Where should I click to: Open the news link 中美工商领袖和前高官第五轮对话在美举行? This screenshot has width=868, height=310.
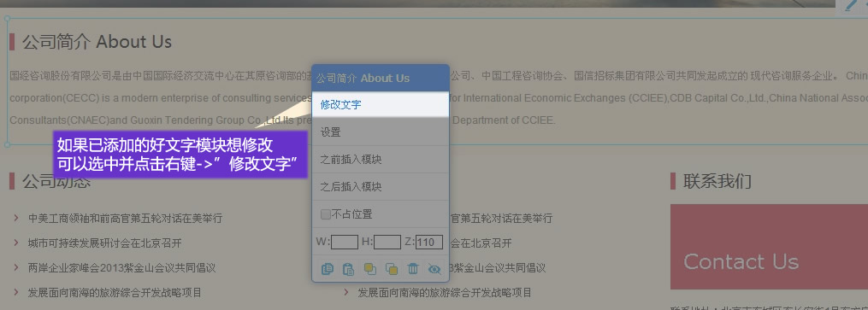point(125,219)
